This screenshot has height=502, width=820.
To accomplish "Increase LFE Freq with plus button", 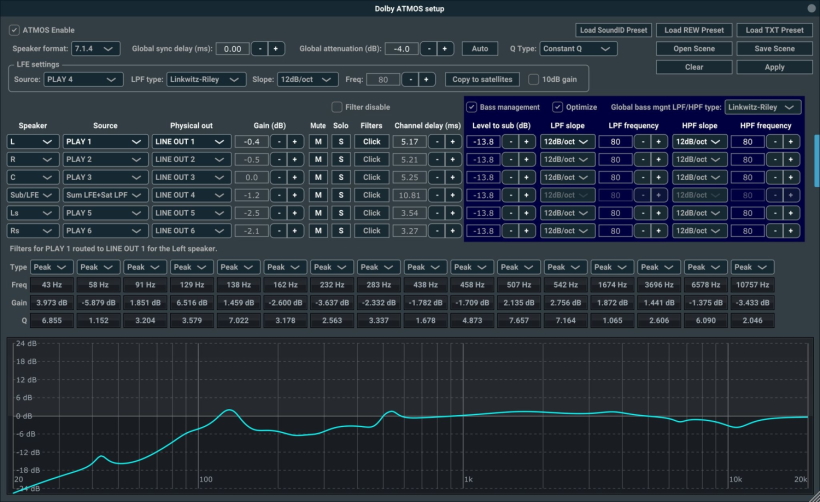I will coord(426,79).
